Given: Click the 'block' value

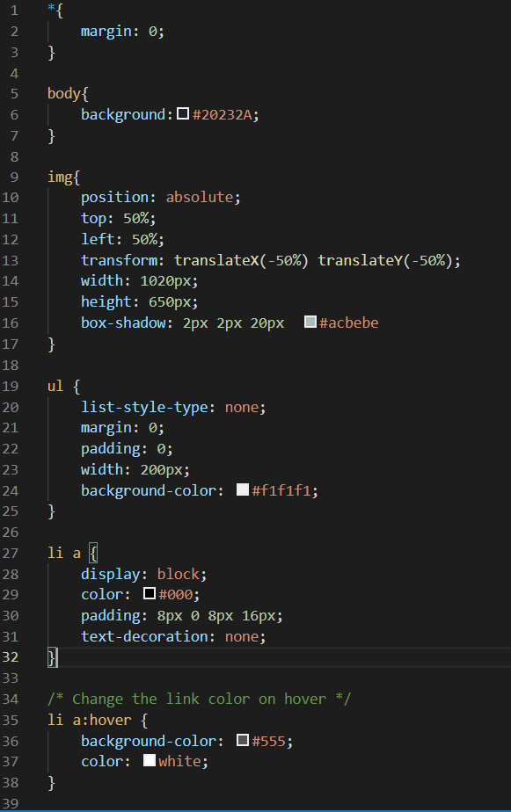Looking at the screenshot, I should click(179, 574).
